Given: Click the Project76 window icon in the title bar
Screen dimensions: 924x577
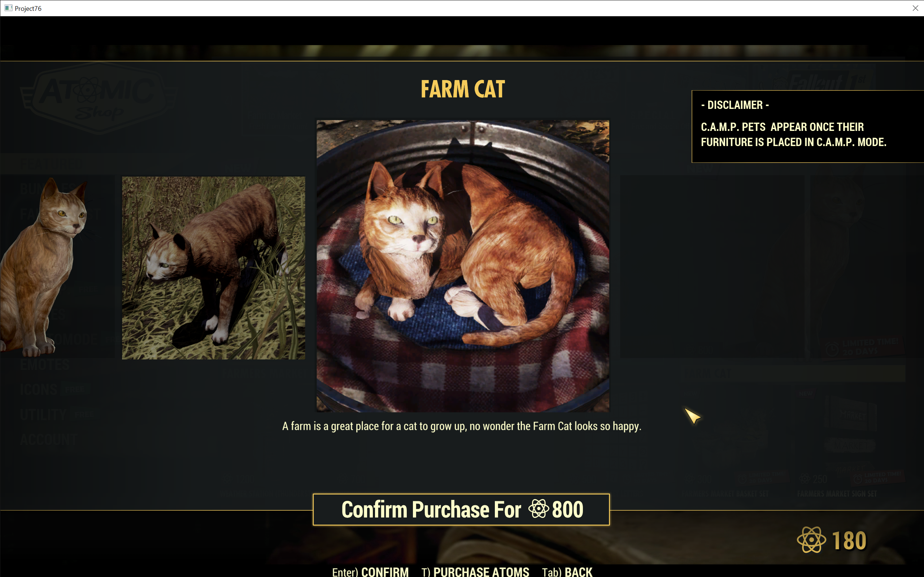Looking at the screenshot, I should 8,8.
